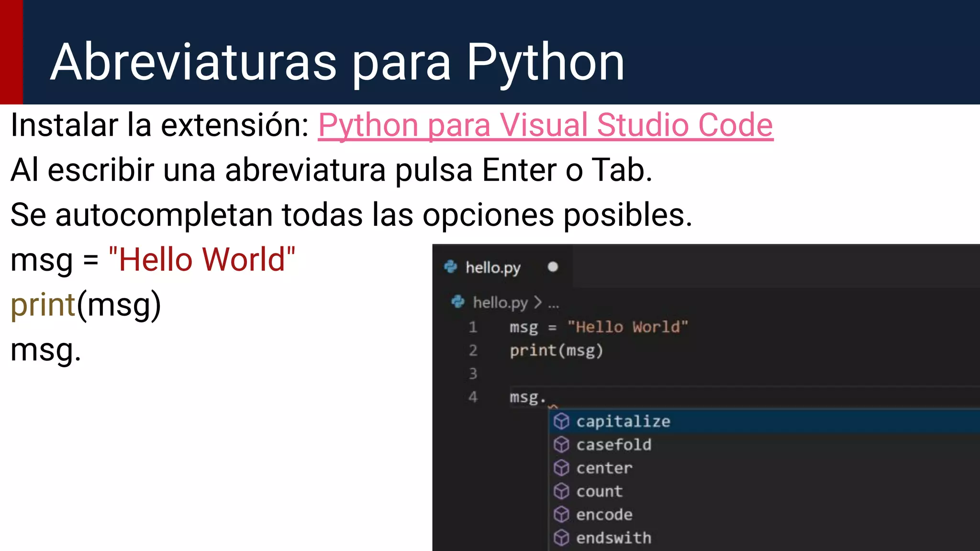Select the endswith suggestion
980x551 pixels.
click(x=764, y=538)
